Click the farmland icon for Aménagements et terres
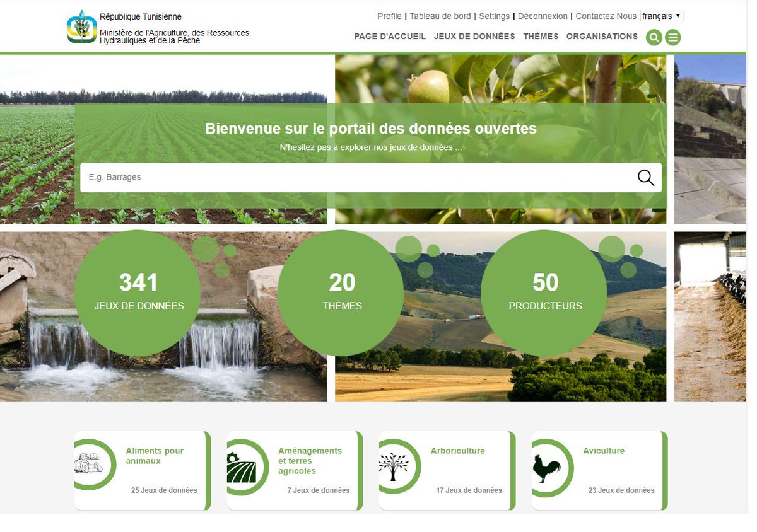The image size is (757, 532). coord(242,467)
